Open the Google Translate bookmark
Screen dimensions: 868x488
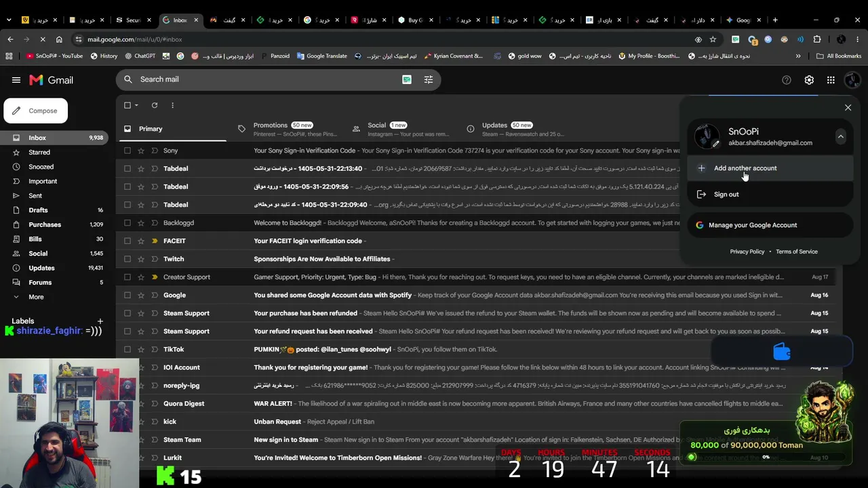[322, 56]
